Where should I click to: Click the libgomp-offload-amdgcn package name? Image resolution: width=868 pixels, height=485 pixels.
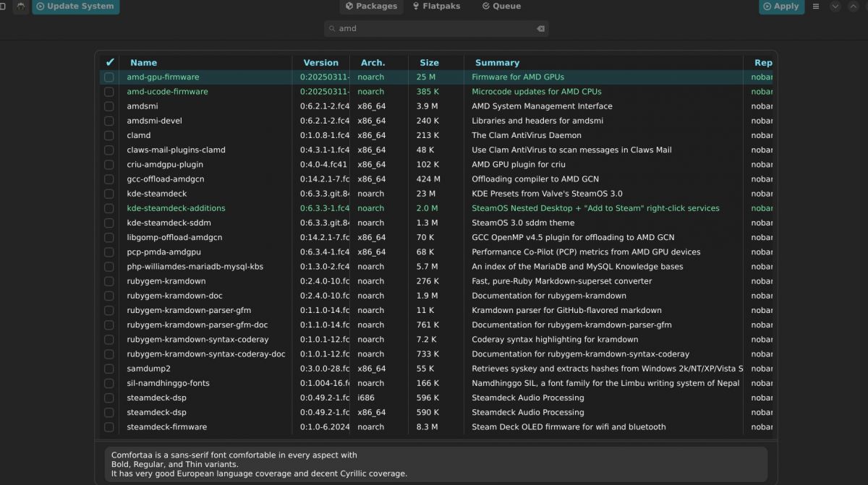point(174,237)
